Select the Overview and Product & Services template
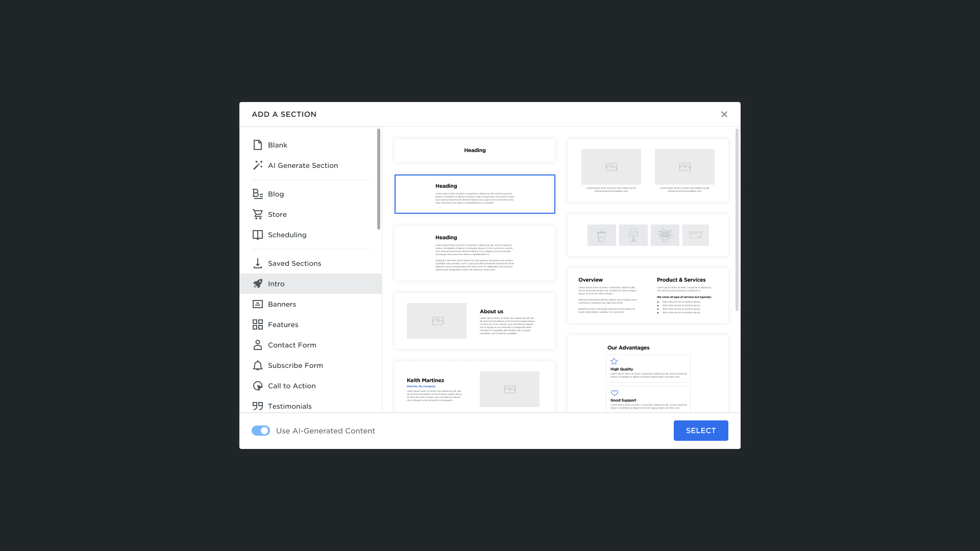This screenshot has width=980, height=551. click(648, 295)
